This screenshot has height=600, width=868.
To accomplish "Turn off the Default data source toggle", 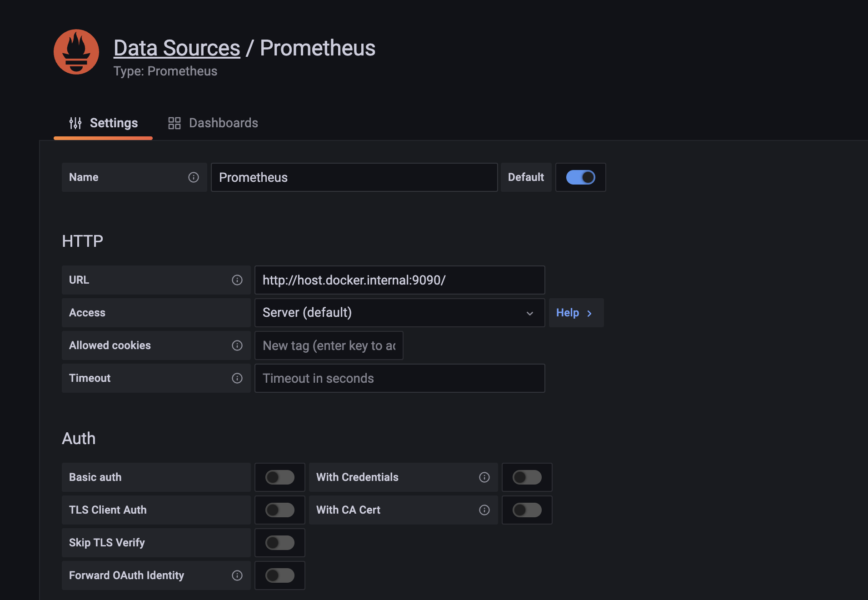I will pyautogui.click(x=580, y=177).
